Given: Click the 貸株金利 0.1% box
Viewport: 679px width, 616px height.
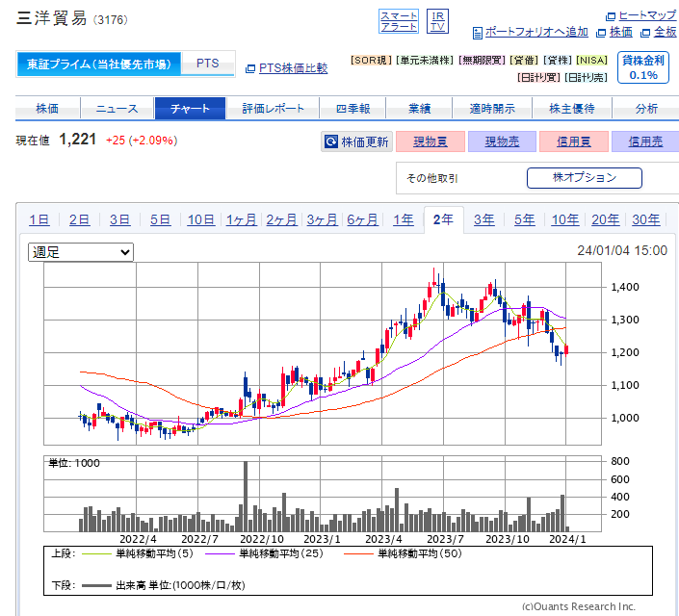Looking at the screenshot, I should click(643, 67).
